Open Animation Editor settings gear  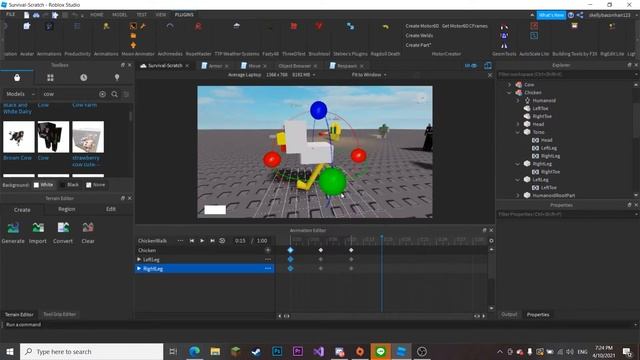coord(491,241)
